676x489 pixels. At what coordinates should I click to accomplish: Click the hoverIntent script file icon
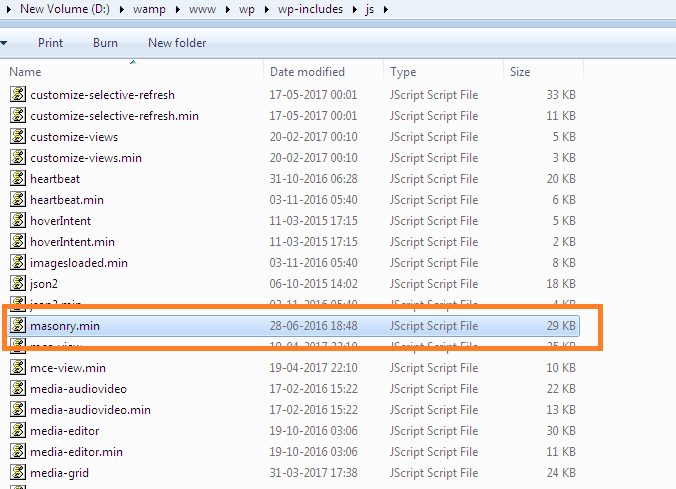click(x=18, y=220)
